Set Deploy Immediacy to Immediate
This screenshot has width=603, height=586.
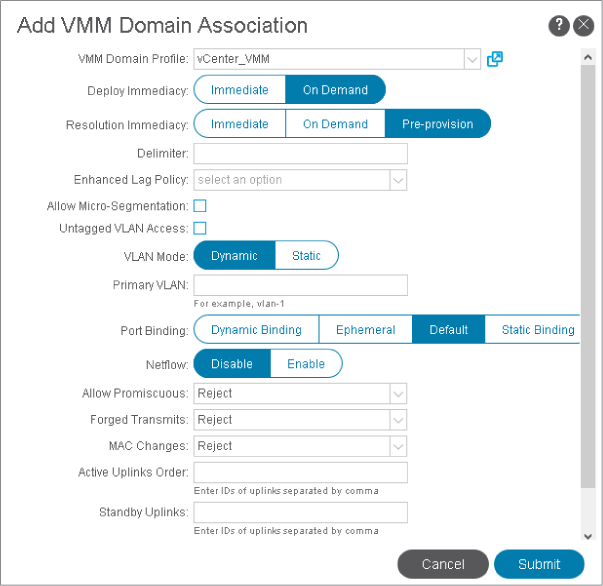tap(240, 90)
